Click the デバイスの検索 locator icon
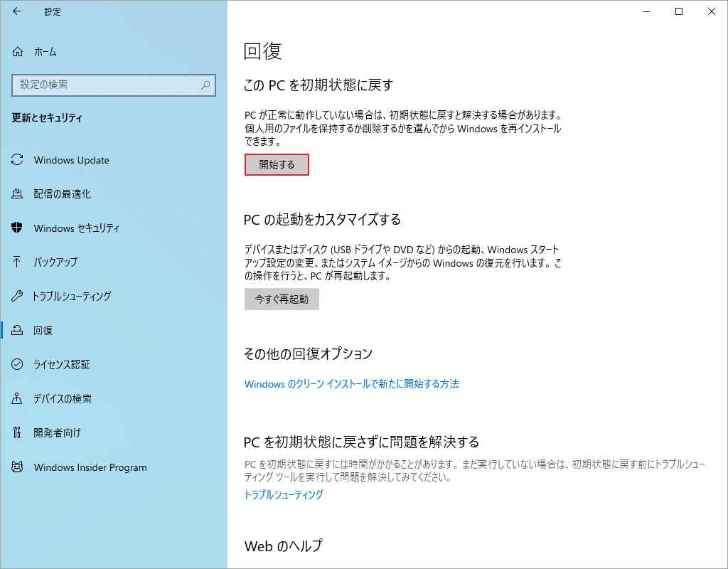 [18, 399]
